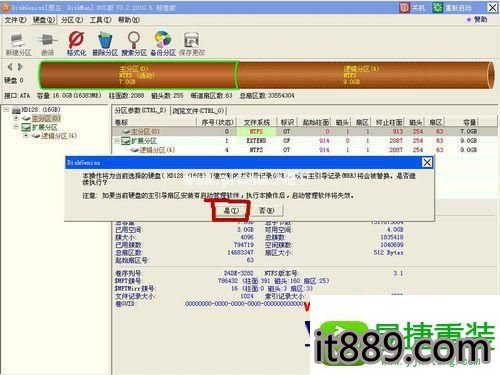Confirm the dialog with 是(Y) button
The height and width of the screenshot is (375, 500).
click(231, 211)
